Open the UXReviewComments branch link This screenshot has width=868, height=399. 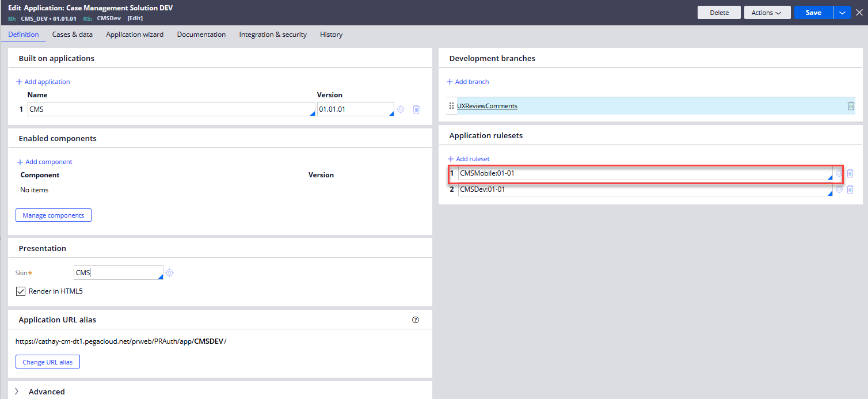point(487,106)
